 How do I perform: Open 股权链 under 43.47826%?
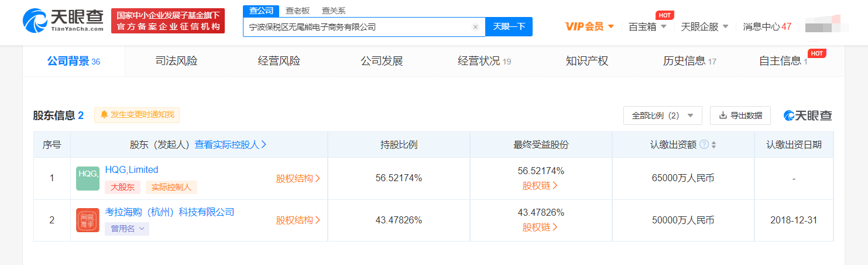[x=540, y=227]
